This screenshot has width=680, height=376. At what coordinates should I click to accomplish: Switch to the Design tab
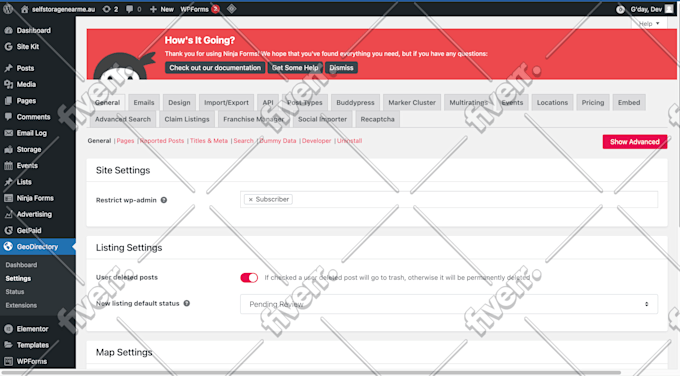(x=179, y=102)
